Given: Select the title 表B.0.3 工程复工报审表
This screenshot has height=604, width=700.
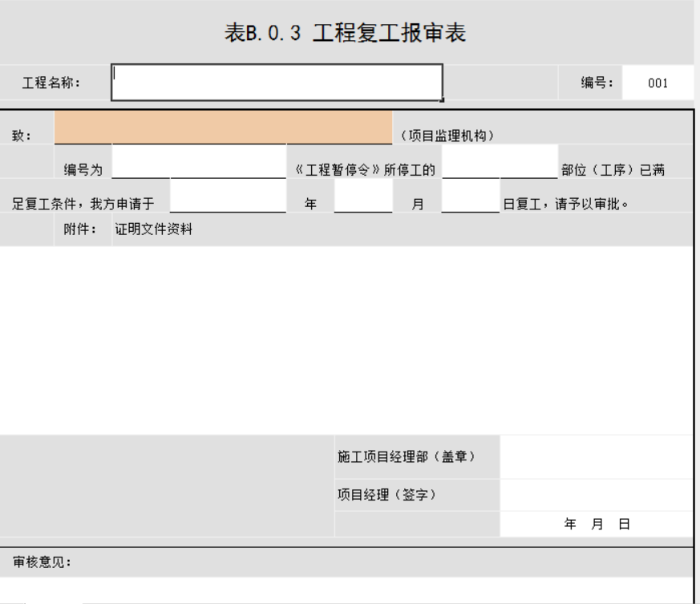Looking at the screenshot, I should (345, 34).
